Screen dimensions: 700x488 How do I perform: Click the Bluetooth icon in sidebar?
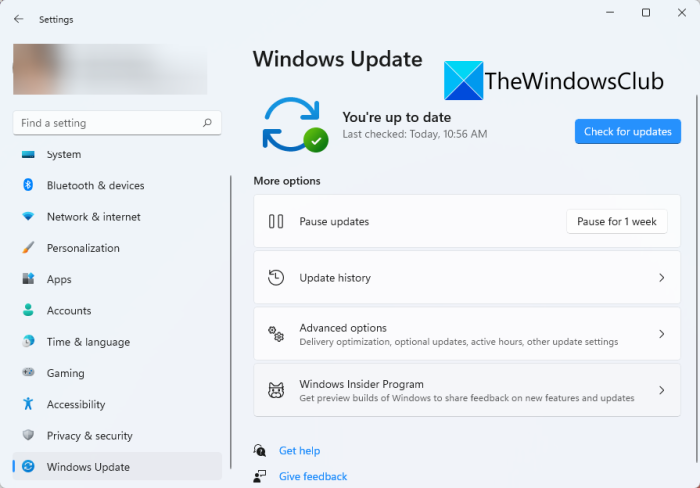pyautogui.click(x=28, y=185)
